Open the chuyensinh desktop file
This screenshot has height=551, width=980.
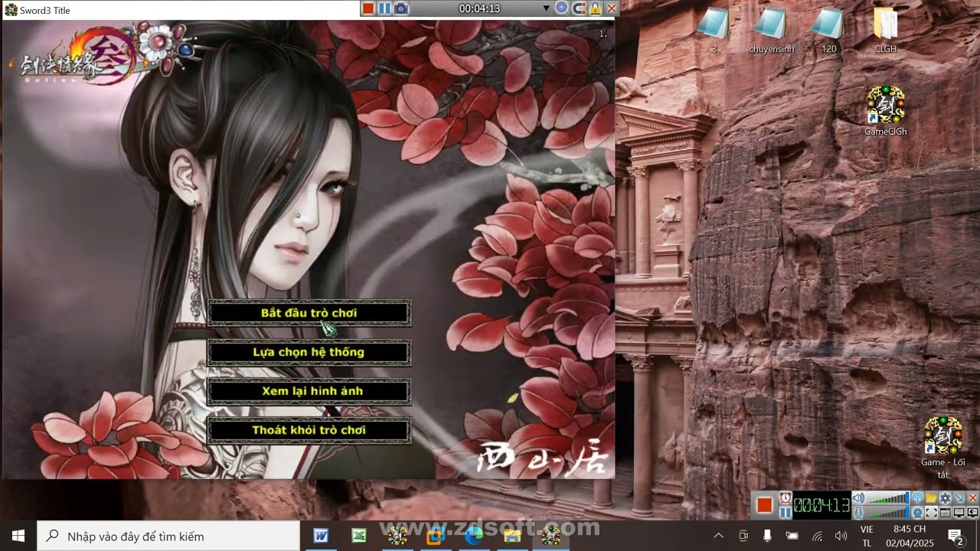771,31
